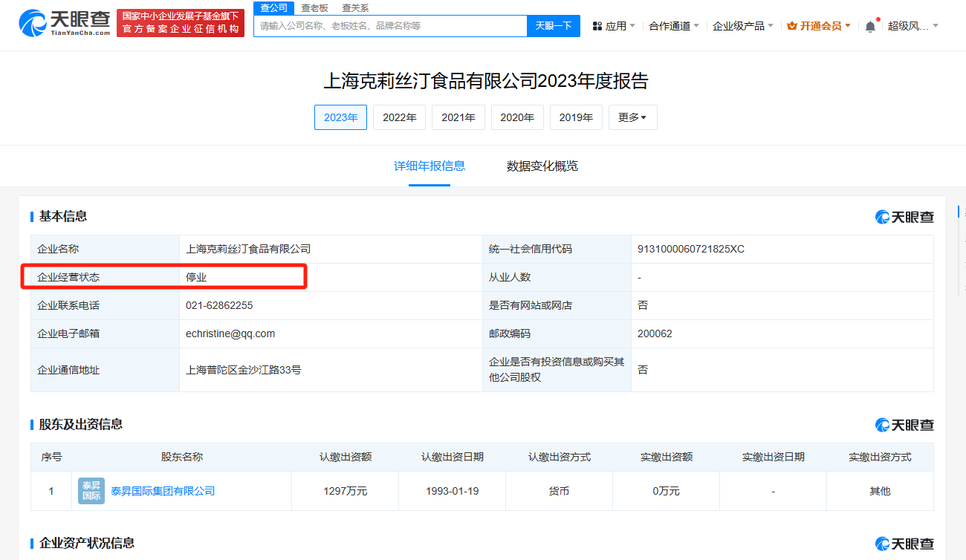966x560 pixels.
Task: Select the 查老板 search tab
Action: tap(314, 7)
